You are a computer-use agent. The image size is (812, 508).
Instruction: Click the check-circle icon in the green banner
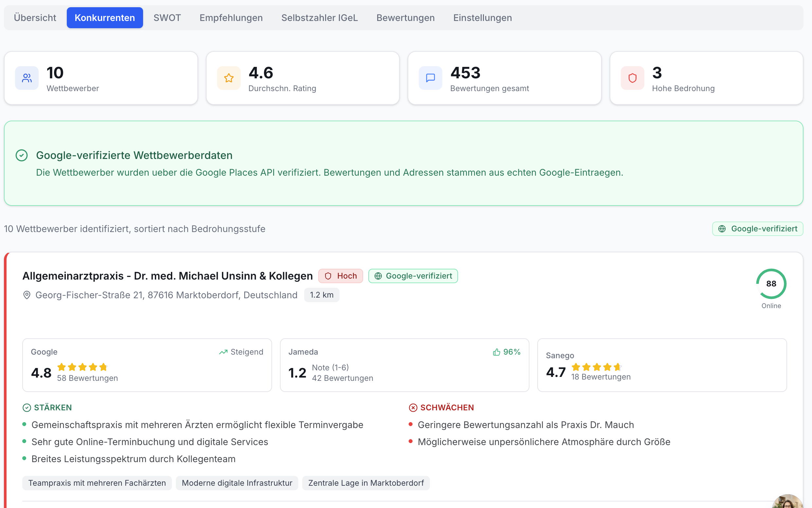click(22, 155)
